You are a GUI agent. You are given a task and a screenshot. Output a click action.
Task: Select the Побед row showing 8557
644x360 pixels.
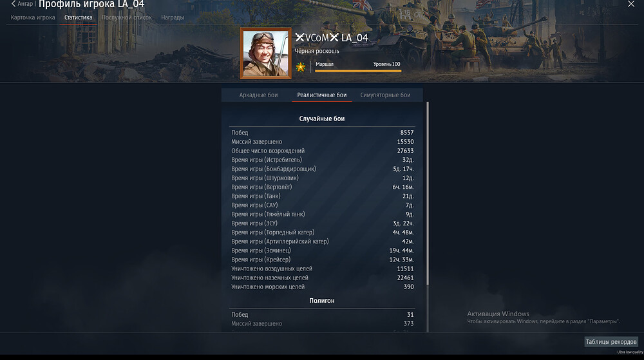(322, 133)
